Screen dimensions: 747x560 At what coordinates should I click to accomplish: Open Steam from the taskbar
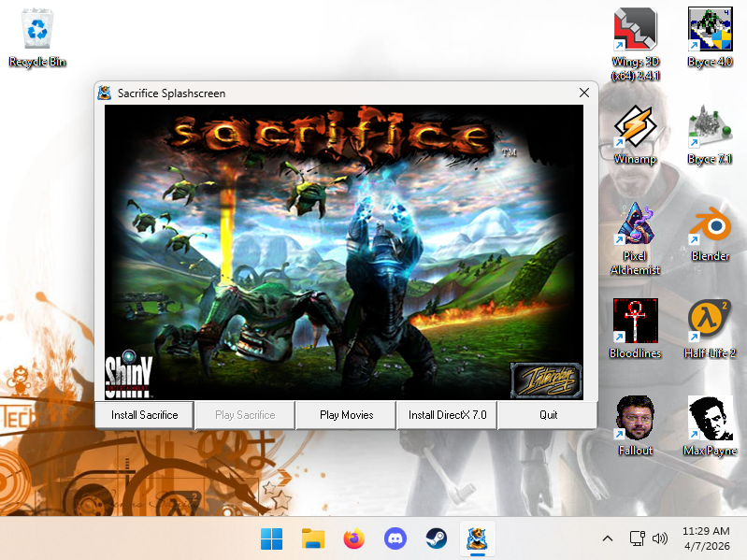point(436,539)
